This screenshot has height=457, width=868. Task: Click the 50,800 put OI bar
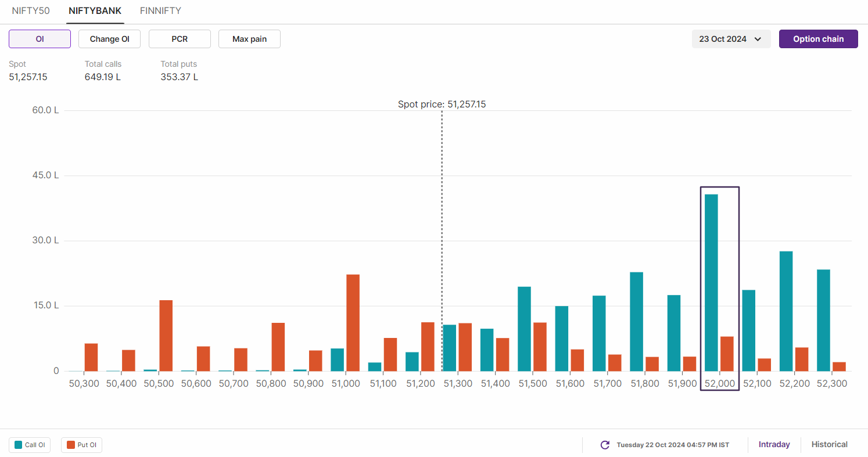click(278, 347)
